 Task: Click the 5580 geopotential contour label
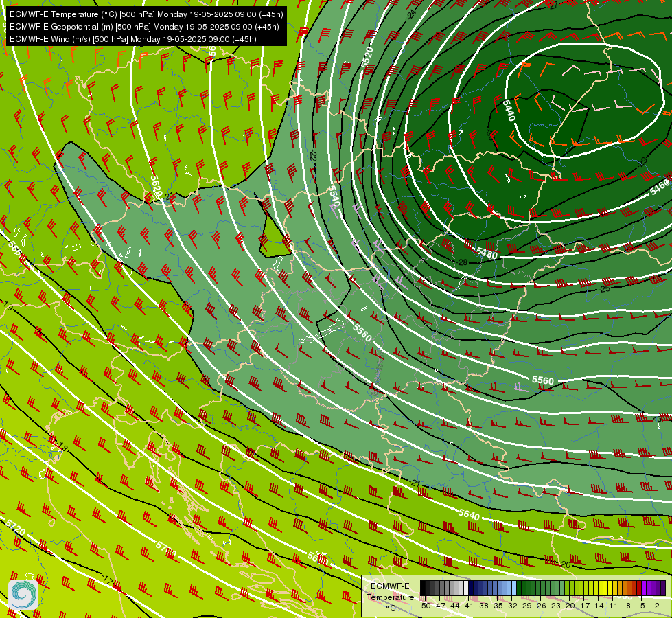click(x=362, y=333)
